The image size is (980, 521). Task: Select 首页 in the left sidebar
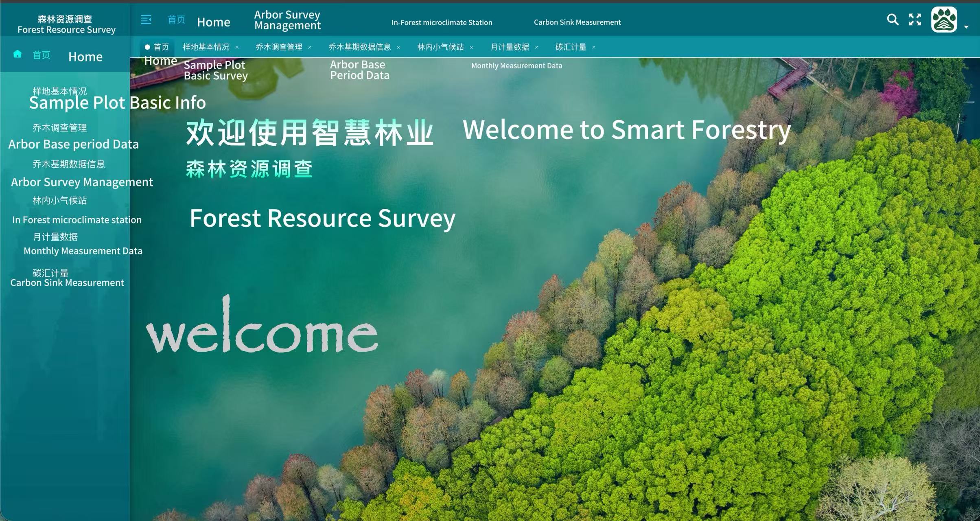pyautogui.click(x=42, y=55)
